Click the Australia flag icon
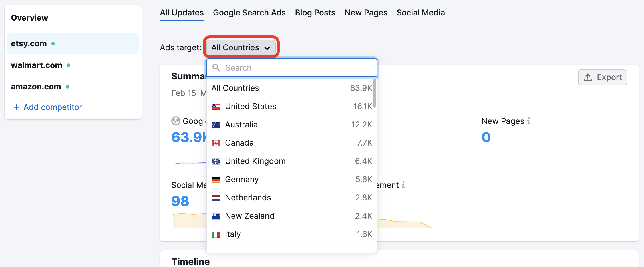The image size is (644, 267). [216, 125]
